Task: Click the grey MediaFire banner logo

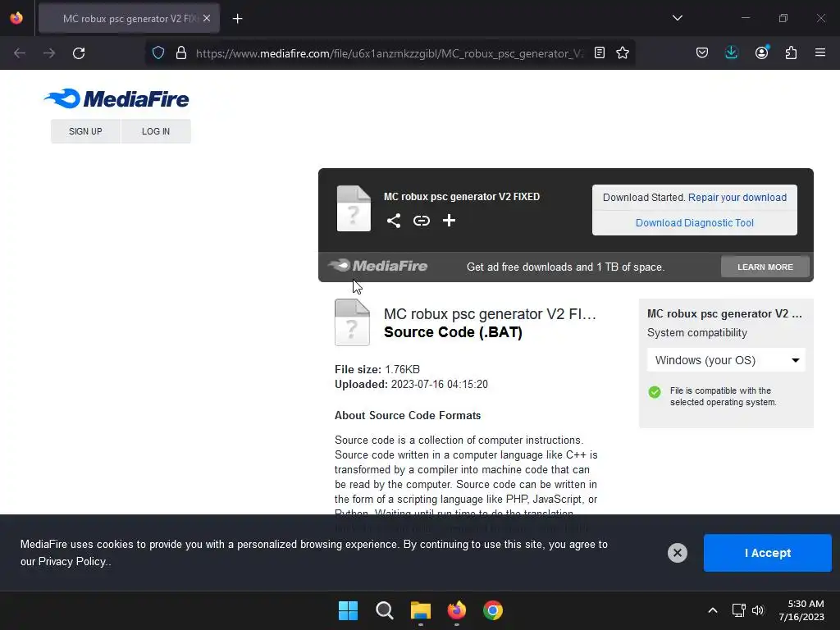Action: click(377, 266)
